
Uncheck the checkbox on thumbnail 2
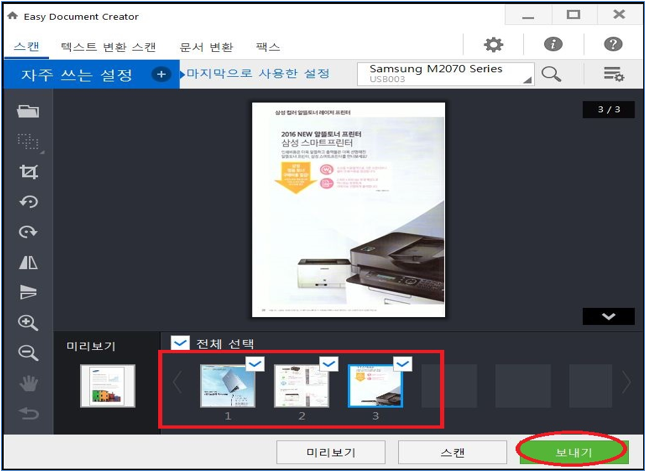[329, 363]
